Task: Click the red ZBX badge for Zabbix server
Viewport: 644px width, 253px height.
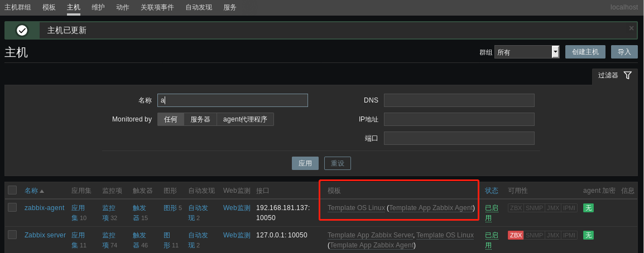Action: [516, 235]
